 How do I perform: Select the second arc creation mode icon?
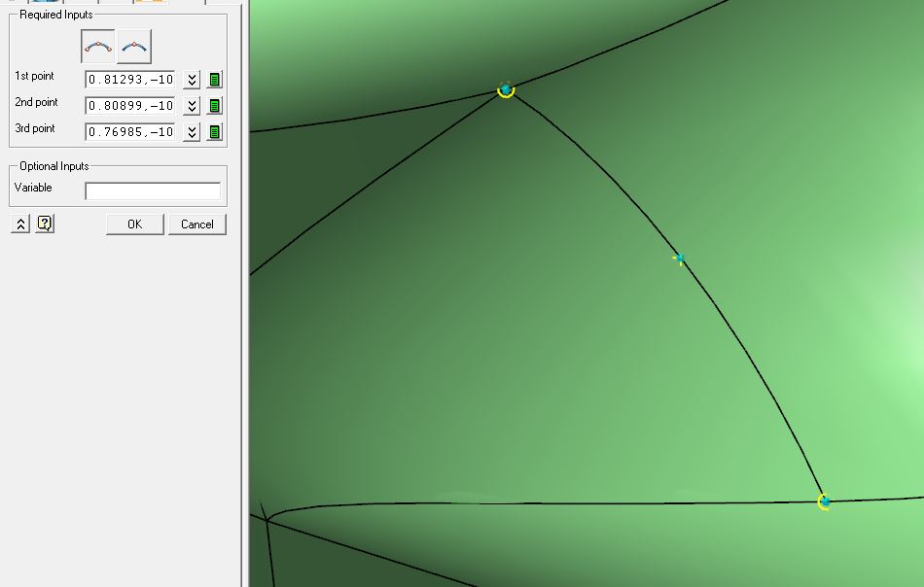[134, 47]
